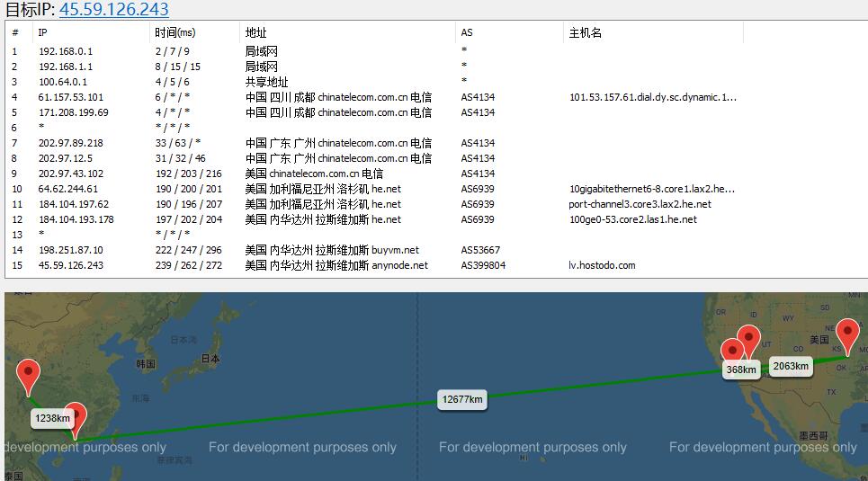Click the 368km distance label

click(x=741, y=370)
